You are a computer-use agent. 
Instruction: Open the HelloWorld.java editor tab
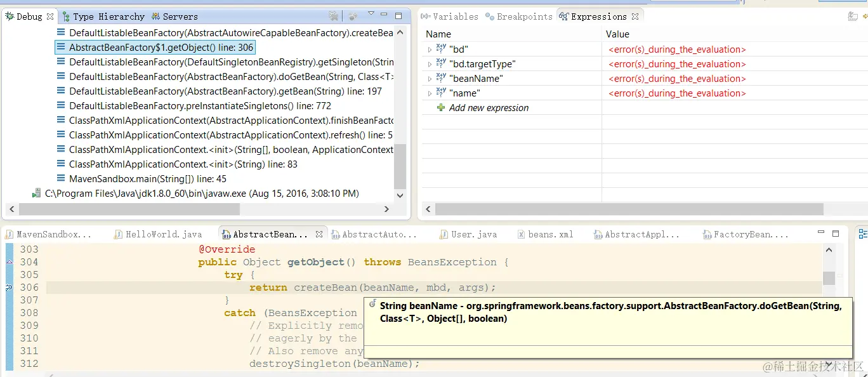click(x=158, y=234)
